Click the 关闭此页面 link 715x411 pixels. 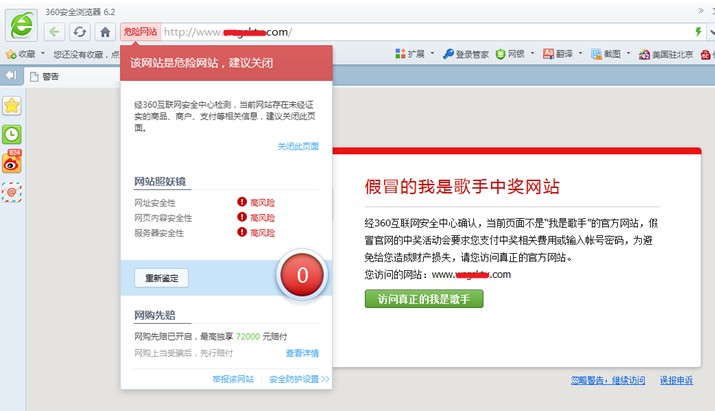(298, 146)
